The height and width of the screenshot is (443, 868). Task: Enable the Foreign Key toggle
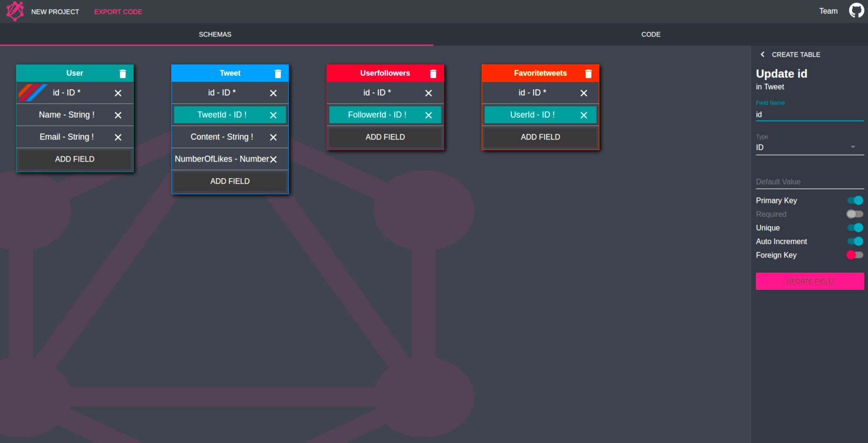(x=855, y=255)
